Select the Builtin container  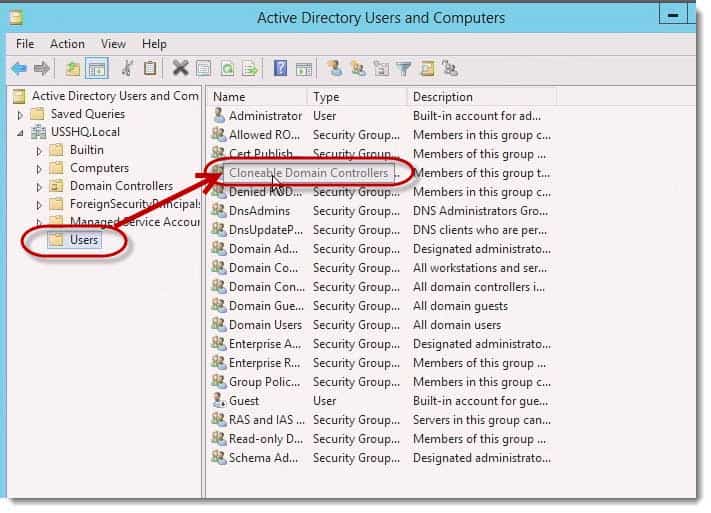coord(87,150)
